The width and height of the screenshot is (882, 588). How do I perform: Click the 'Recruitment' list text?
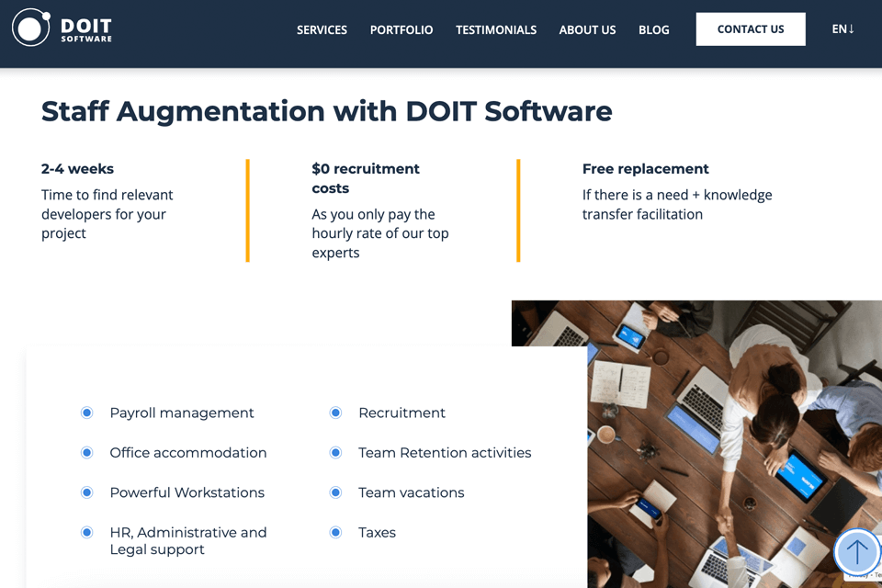point(401,413)
